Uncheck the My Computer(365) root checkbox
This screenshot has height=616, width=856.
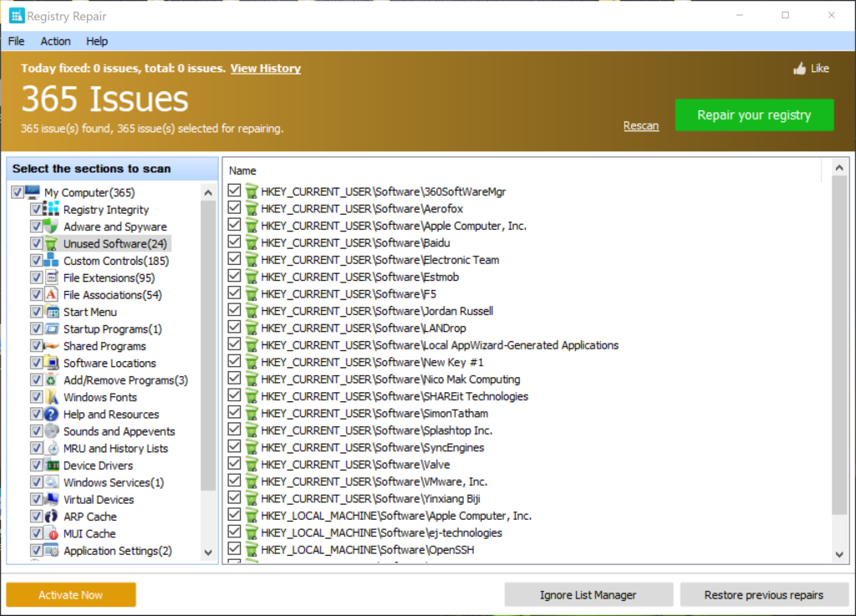pyautogui.click(x=18, y=193)
